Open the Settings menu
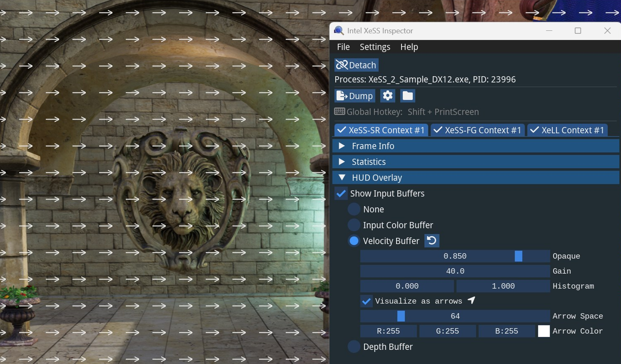 (375, 47)
